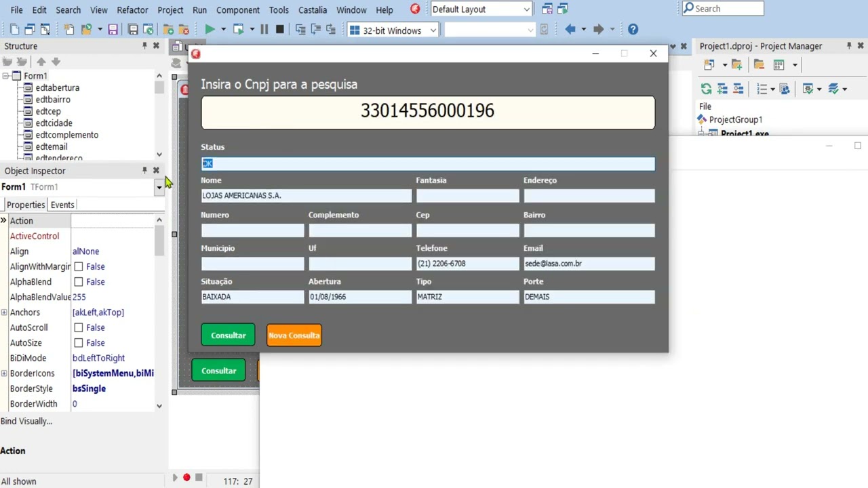Click the Save Desktop layout icon

click(x=547, y=9)
